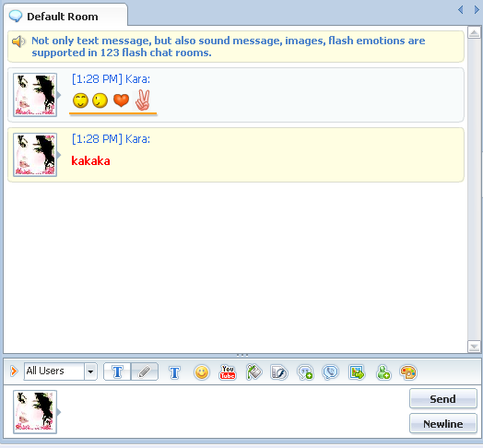Click the Send button

click(443, 399)
